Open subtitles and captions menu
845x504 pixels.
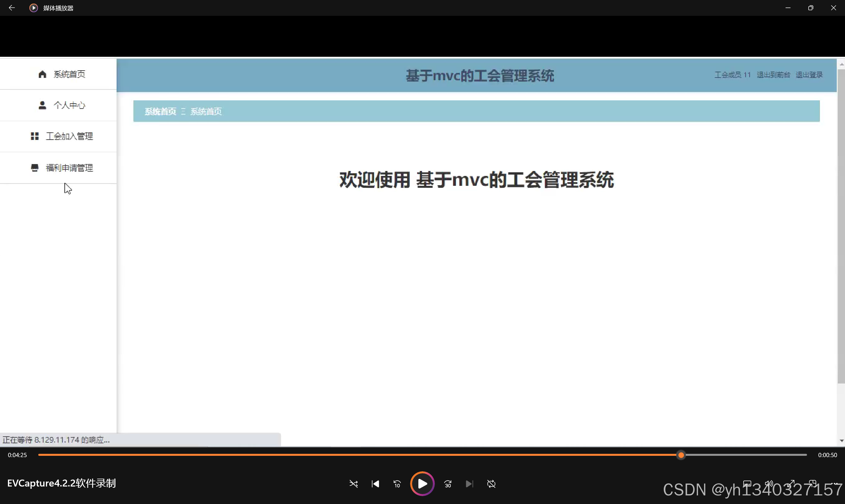pos(747,484)
